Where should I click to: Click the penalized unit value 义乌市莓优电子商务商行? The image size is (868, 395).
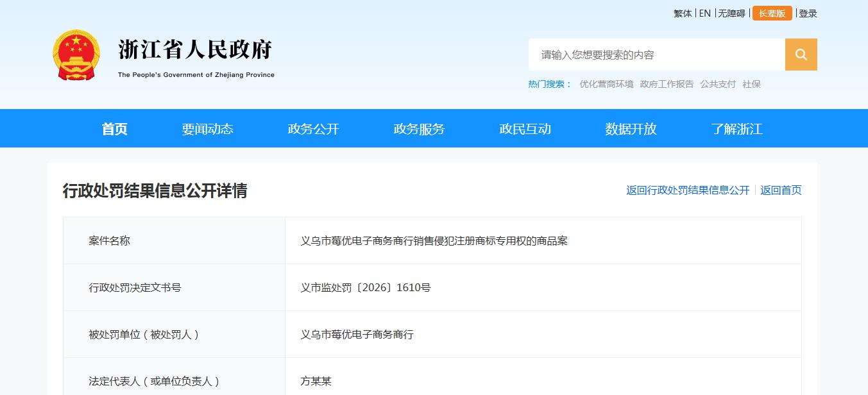[357, 335]
